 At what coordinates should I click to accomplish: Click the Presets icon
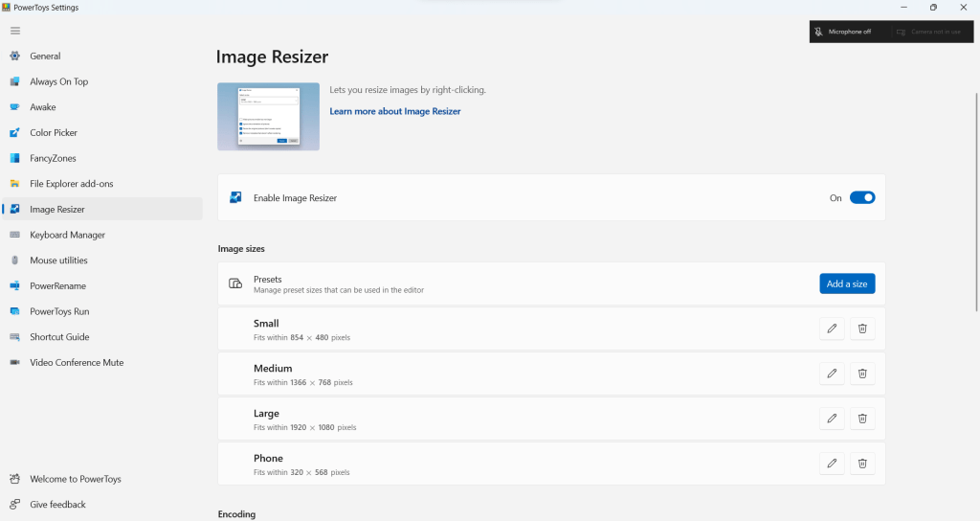click(x=235, y=283)
